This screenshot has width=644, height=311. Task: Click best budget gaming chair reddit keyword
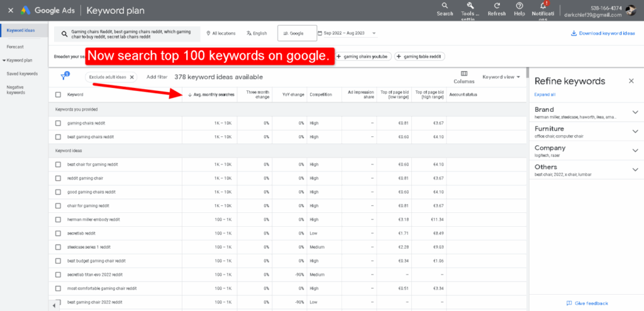point(96,261)
